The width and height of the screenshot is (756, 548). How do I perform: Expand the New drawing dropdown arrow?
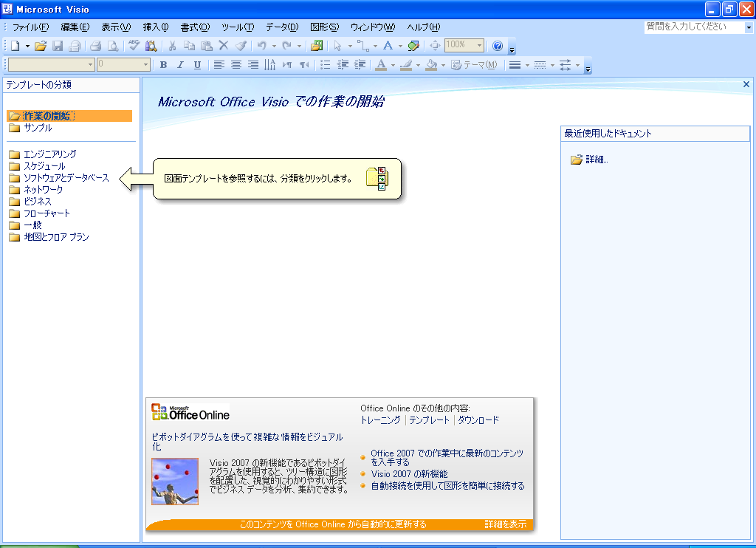click(x=27, y=47)
